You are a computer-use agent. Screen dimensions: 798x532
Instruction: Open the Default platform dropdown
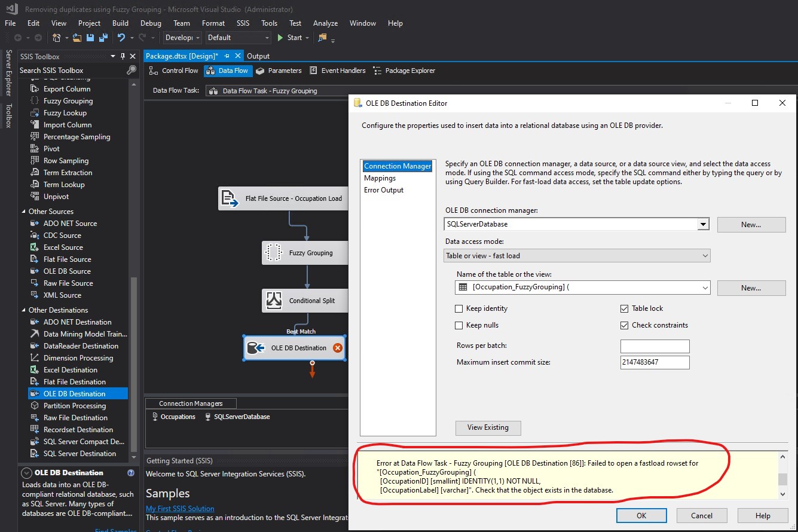(239, 38)
